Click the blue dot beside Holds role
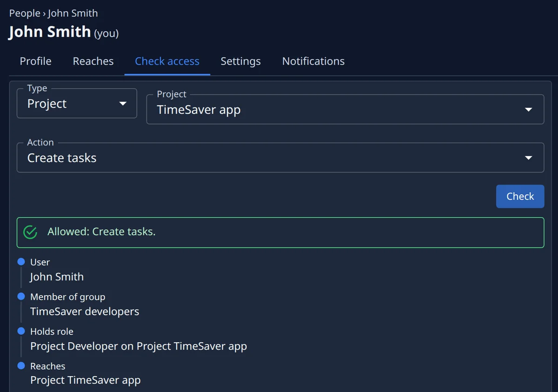The height and width of the screenshot is (392, 558). (x=21, y=331)
